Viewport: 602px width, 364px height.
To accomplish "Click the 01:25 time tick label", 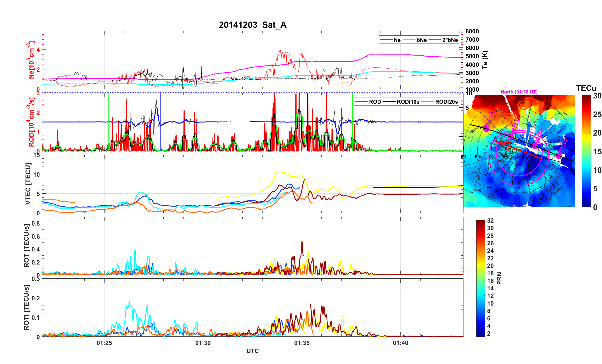I will [x=104, y=343].
